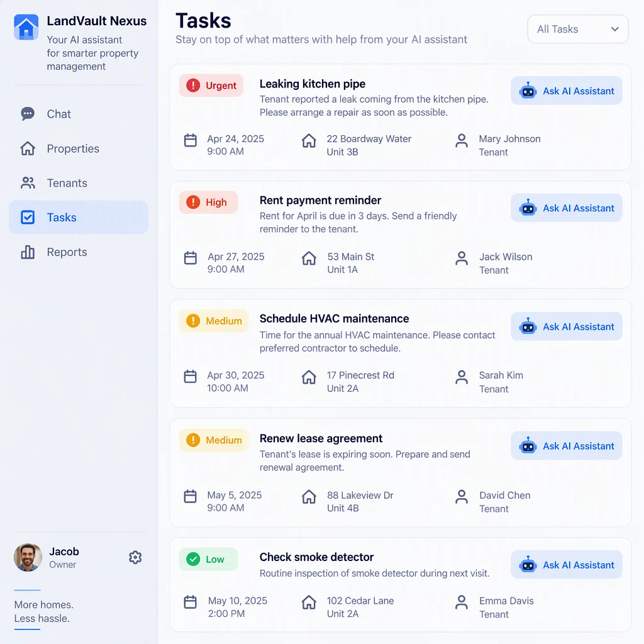Click address 53 Main St
This screenshot has width=644, height=644.
click(350, 257)
